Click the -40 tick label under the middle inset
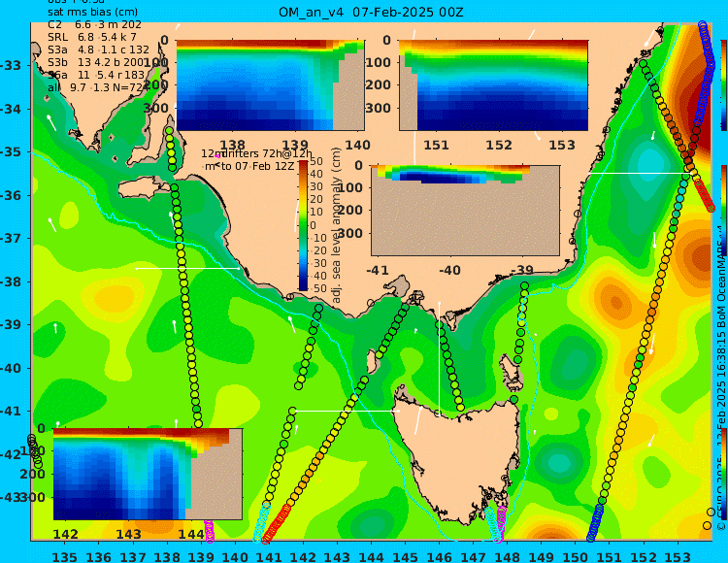 point(449,270)
